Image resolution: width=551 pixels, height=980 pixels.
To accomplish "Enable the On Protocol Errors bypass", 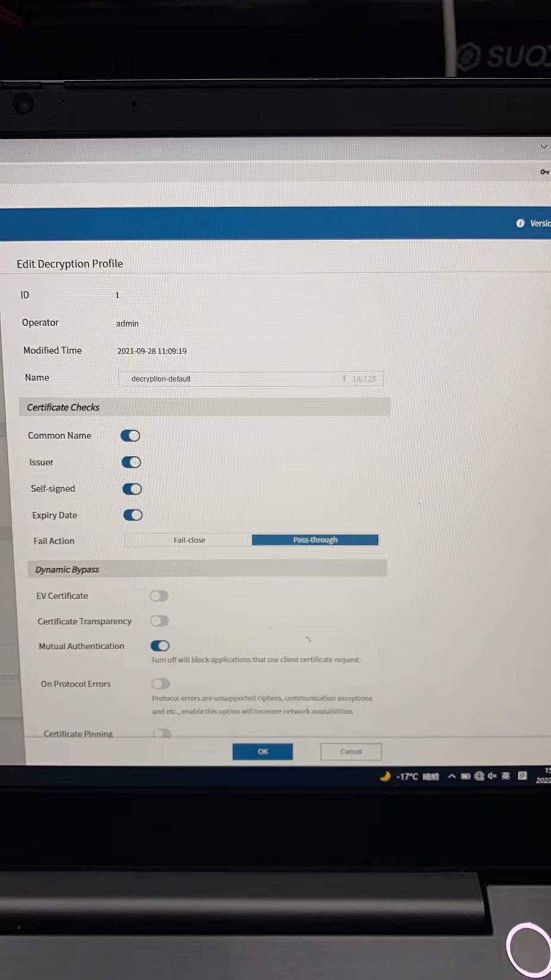I will pos(161,683).
